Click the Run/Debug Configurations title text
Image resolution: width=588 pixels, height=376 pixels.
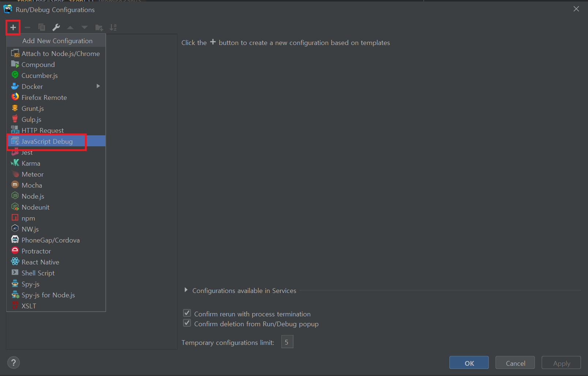55,10
